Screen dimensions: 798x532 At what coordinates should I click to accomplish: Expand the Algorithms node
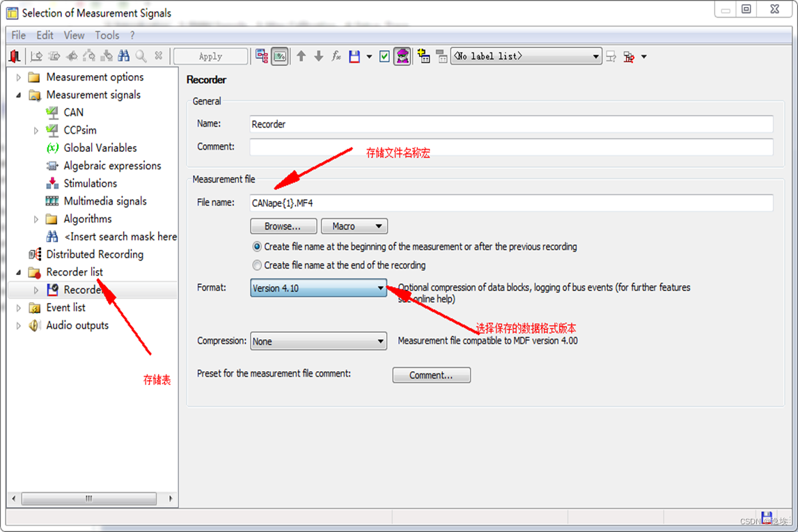36,219
